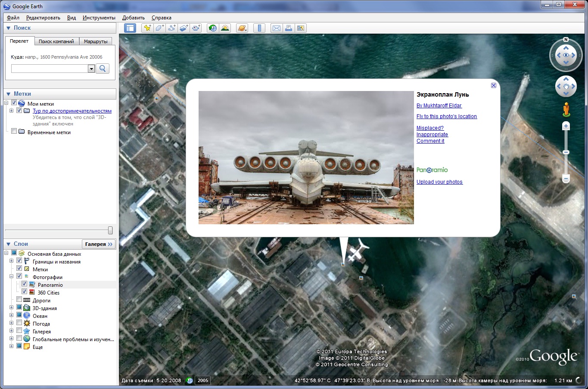Uncheck the Panoramio layer checkbox
Viewport: 588px width, 389px height.
[24, 284]
